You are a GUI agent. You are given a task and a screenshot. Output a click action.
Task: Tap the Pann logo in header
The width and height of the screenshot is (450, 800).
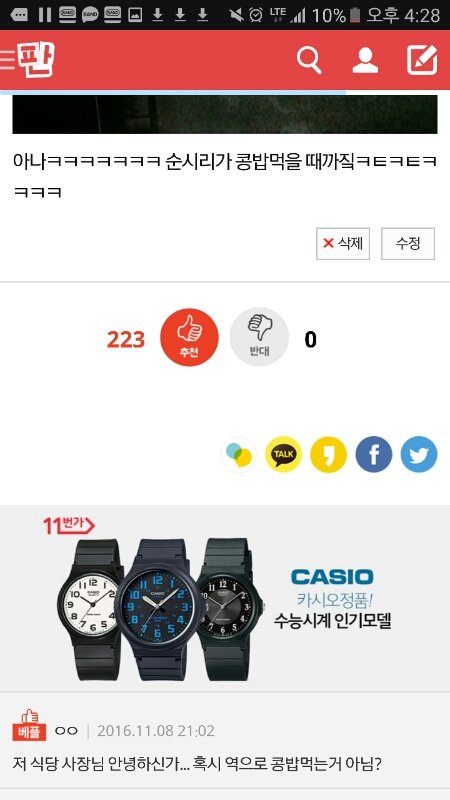point(36,59)
